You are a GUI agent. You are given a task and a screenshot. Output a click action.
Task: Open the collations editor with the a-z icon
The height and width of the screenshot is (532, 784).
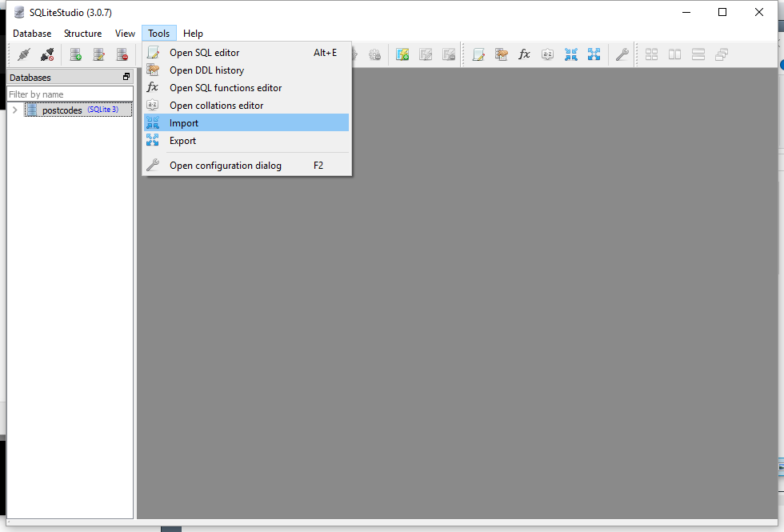coord(547,54)
